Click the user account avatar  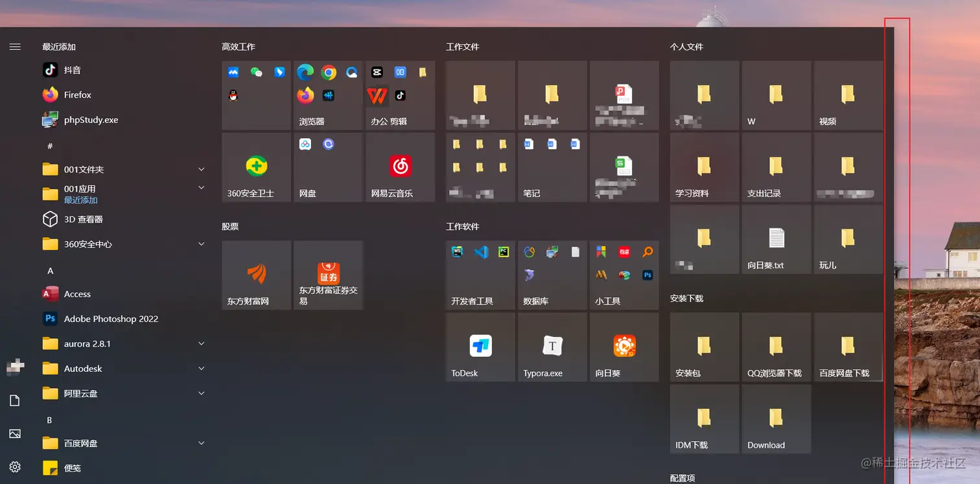(15, 367)
